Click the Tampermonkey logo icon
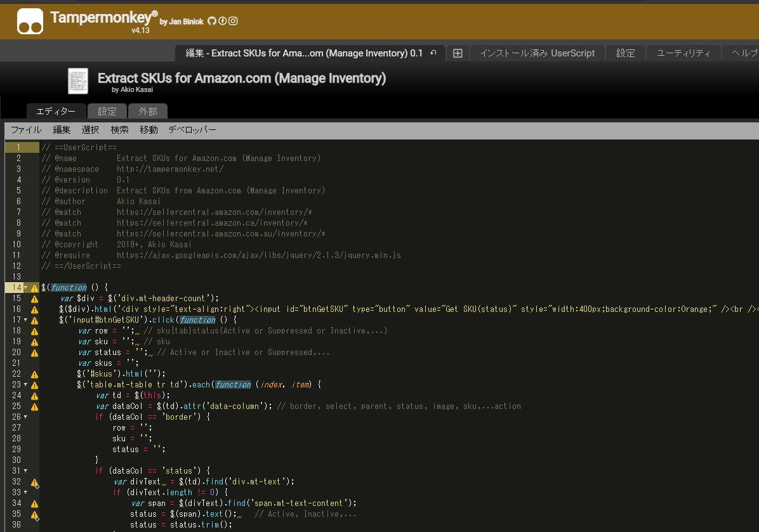 click(x=30, y=22)
